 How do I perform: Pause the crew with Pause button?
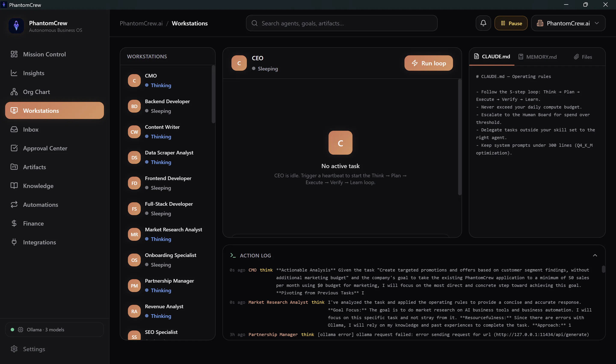511,23
